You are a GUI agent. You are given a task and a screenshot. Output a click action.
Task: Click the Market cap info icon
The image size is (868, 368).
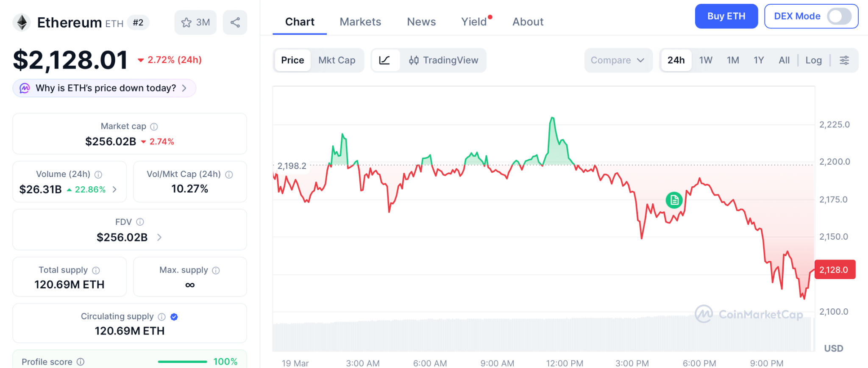click(x=154, y=127)
